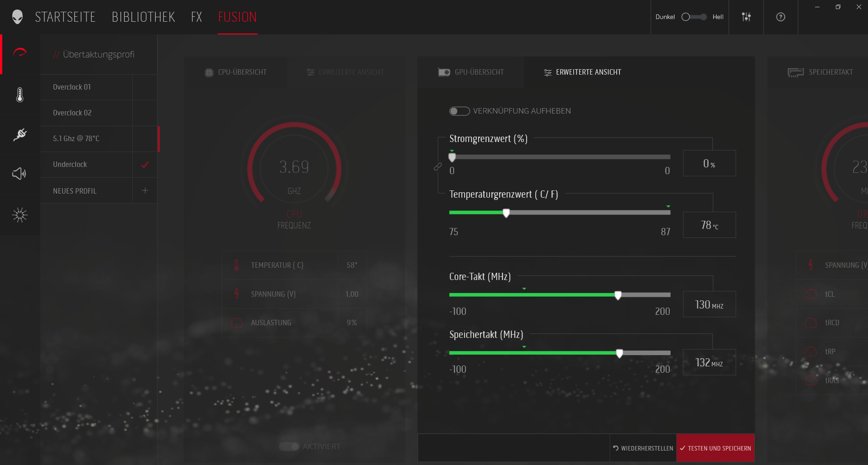Open the starburst sidebar icon
This screenshot has height=465, width=868.
point(20,215)
